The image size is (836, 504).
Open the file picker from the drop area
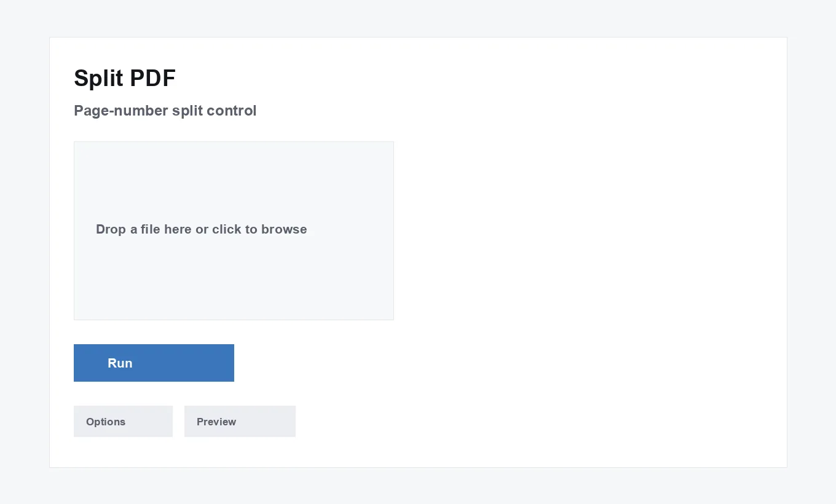tap(234, 230)
